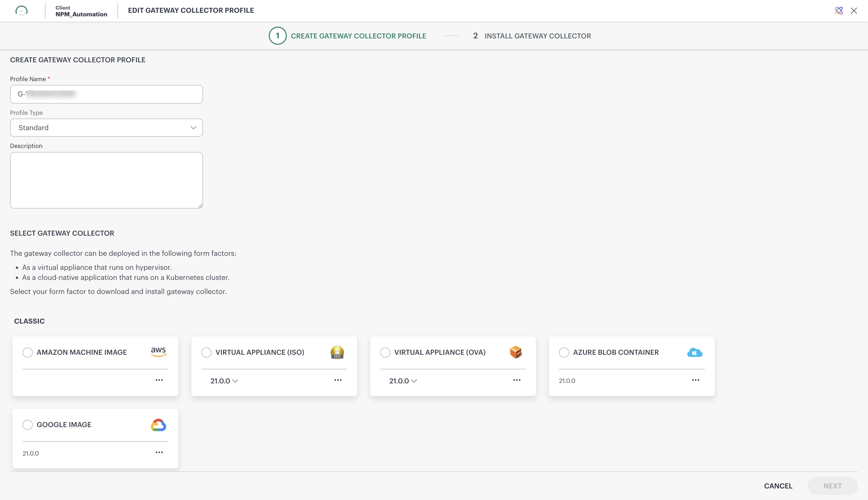
Task: Click the VIRTUAL APPLIANCE (OVA) card title
Action: (x=440, y=352)
